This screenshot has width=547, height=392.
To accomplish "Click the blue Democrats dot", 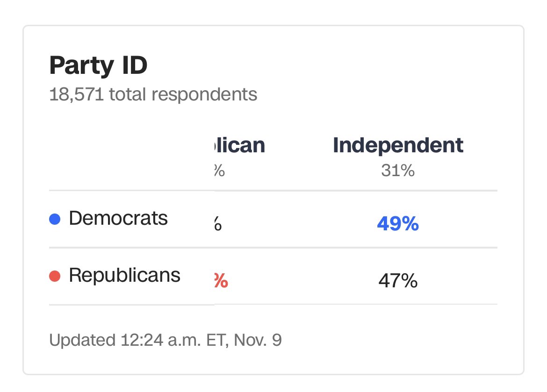I will tap(55, 219).
